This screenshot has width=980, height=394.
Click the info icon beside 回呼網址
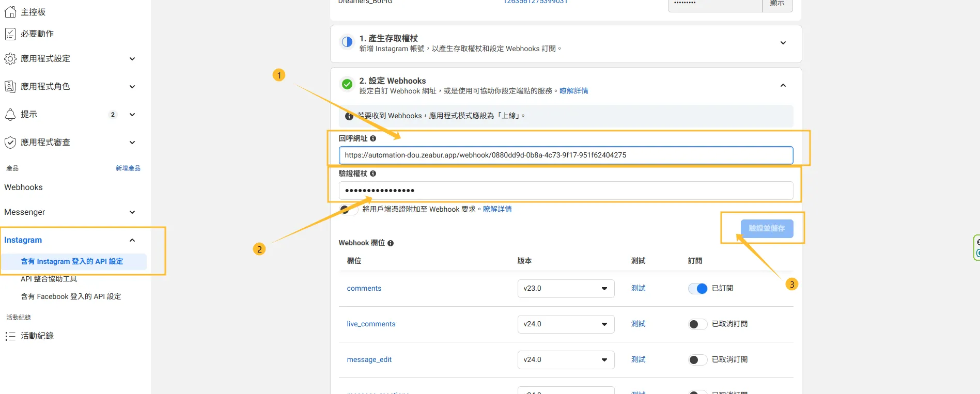(373, 138)
